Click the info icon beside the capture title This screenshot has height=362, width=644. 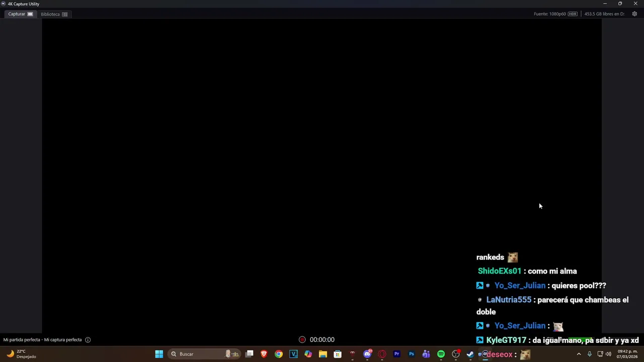(x=88, y=340)
